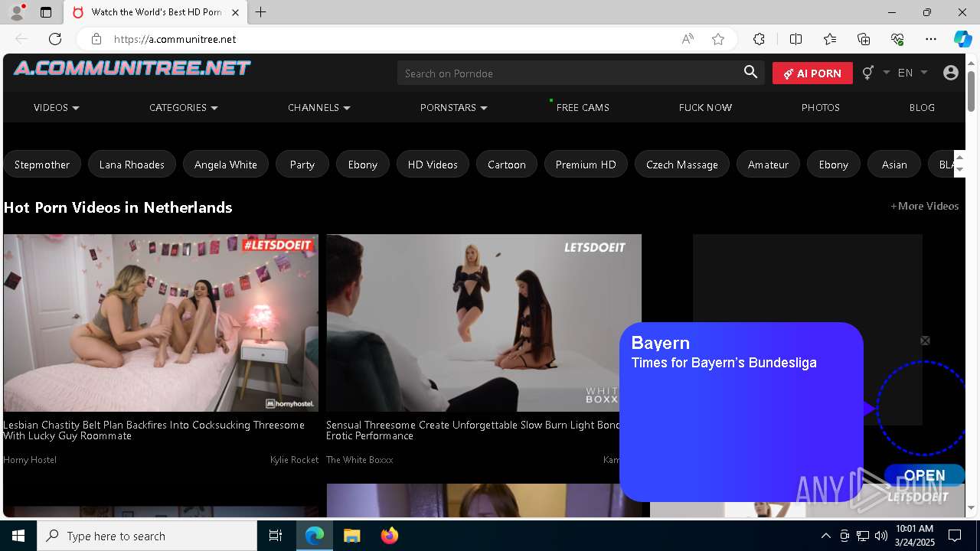Screen dimensions: 980x551
Task: Launch Firefox from the taskbar
Action: [389, 536]
